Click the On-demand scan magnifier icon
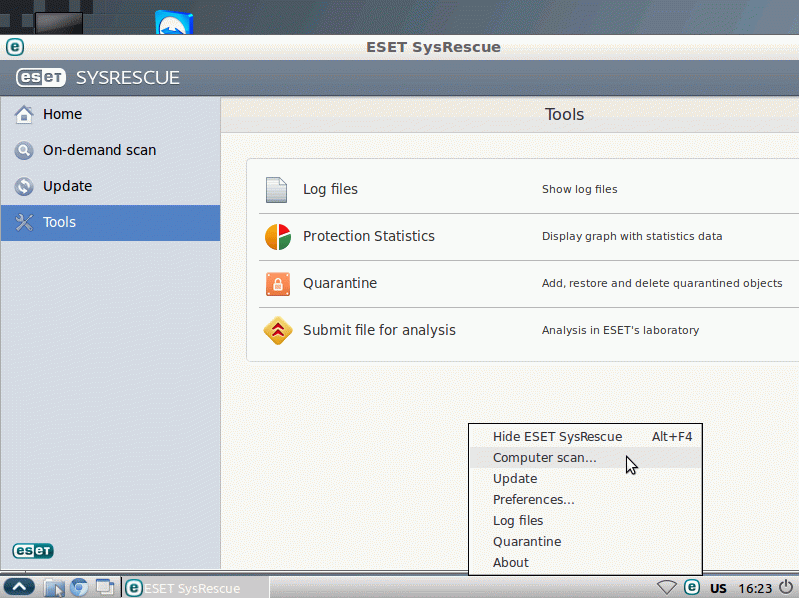799x598 pixels. click(x=23, y=151)
